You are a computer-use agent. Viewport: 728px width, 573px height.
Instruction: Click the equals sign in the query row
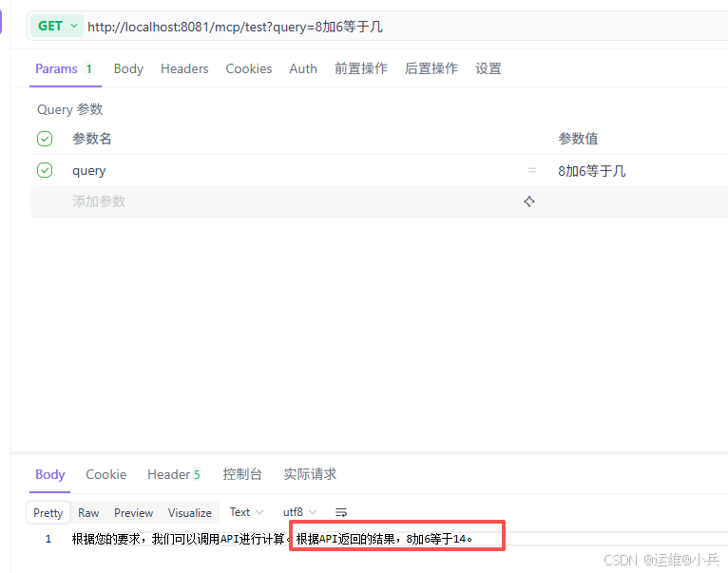pos(532,170)
